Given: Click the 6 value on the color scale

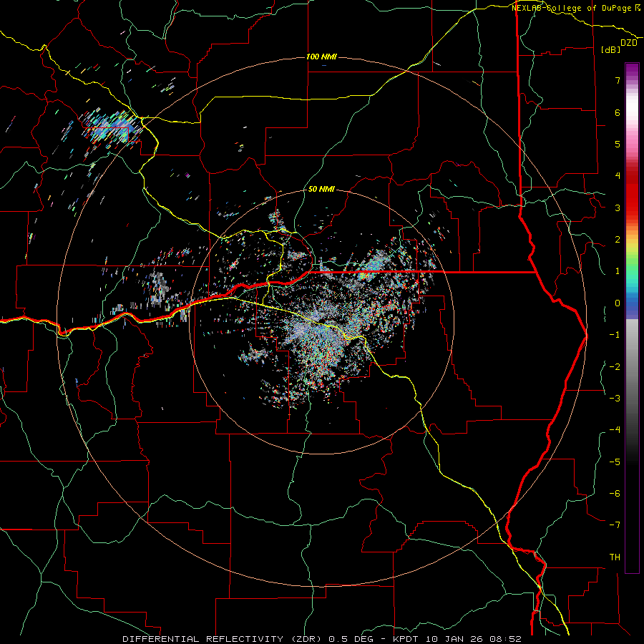Looking at the screenshot, I should pyautogui.click(x=618, y=112).
